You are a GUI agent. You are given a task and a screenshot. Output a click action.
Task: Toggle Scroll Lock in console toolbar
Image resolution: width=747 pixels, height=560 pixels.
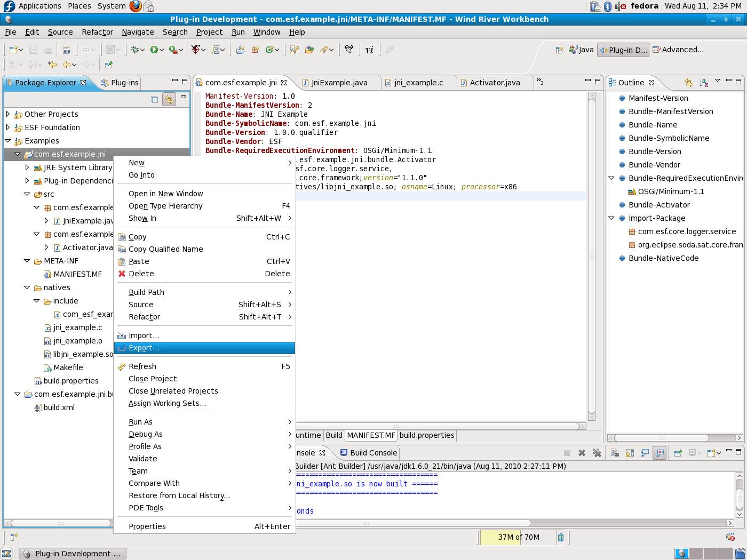630,453
